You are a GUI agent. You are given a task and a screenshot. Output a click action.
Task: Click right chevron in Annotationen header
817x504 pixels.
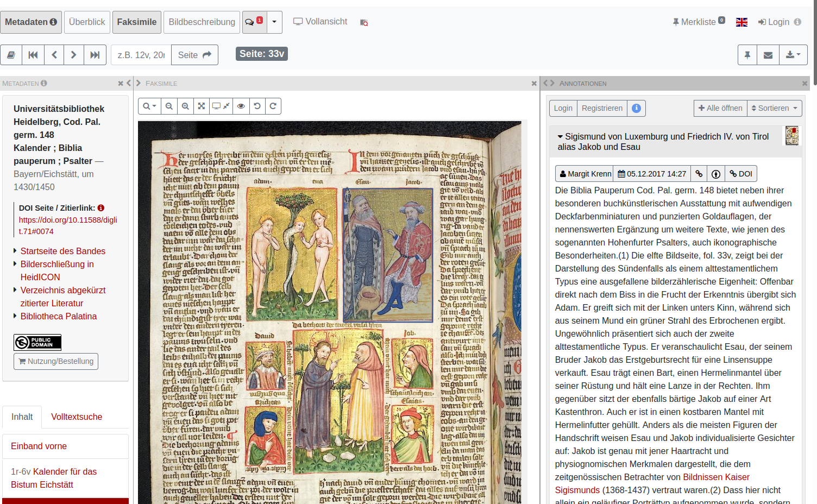tap(552, 83)
